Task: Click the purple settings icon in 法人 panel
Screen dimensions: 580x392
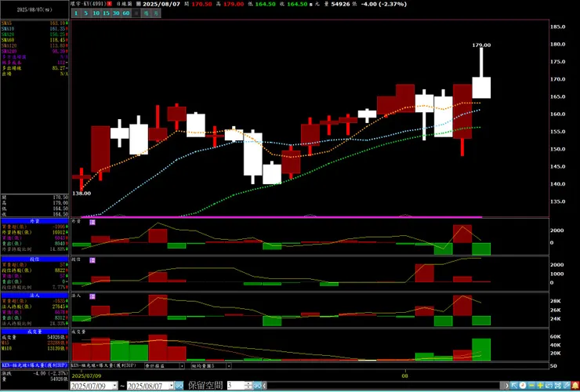Action: click(92, 296)
